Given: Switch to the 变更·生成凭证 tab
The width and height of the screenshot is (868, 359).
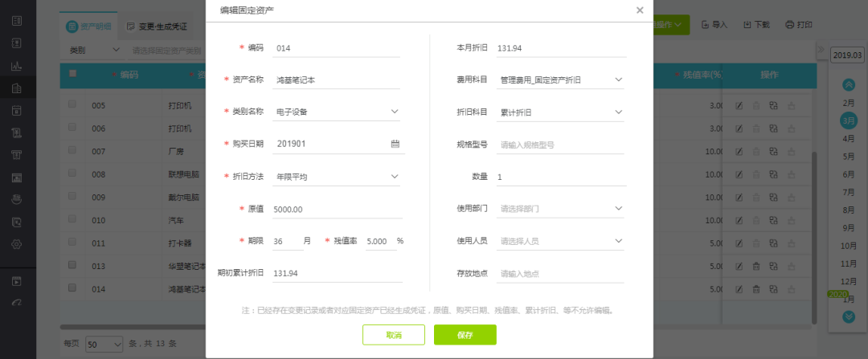Looking at the screenshot, I should 157,26.
